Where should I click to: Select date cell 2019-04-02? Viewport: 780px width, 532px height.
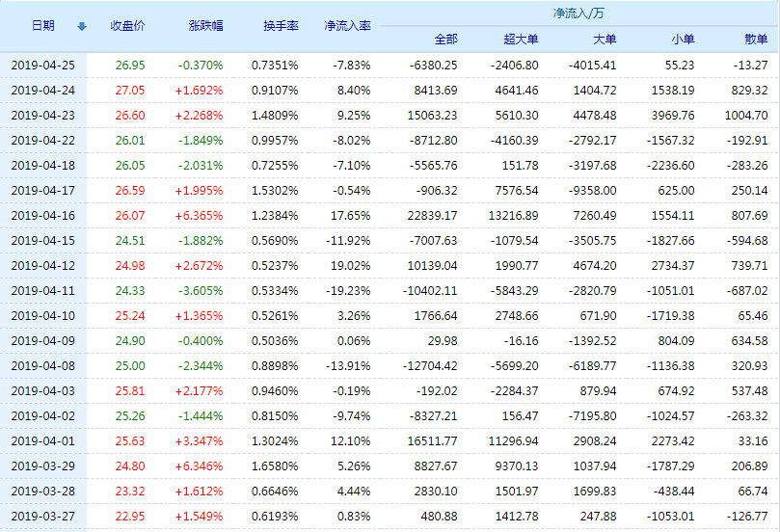(42, 416)
